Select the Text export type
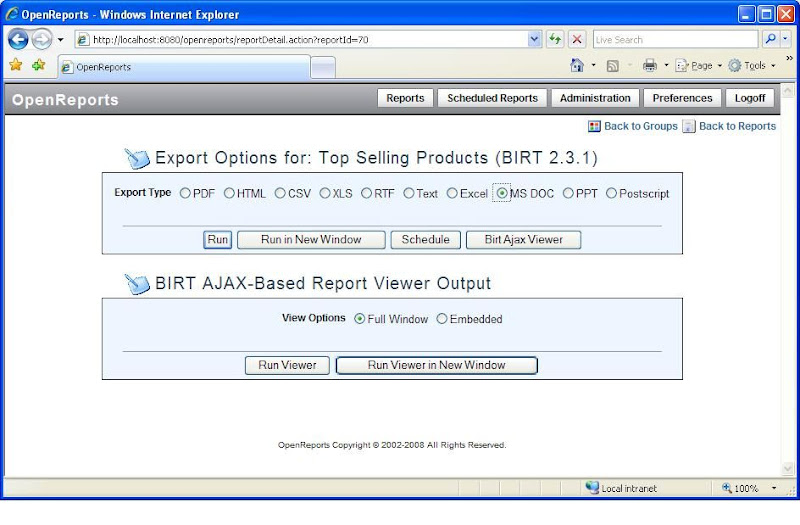 click(409, 193)
